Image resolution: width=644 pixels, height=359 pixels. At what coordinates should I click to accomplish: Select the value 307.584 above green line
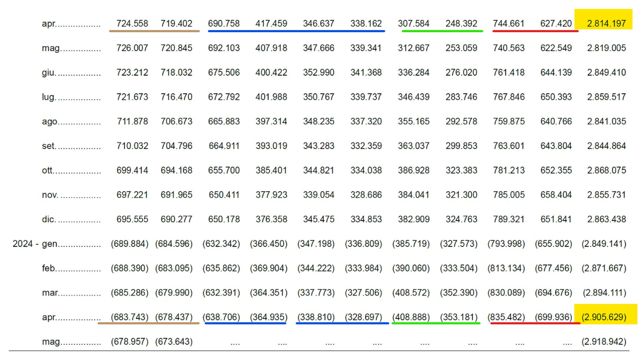point(413,23)
